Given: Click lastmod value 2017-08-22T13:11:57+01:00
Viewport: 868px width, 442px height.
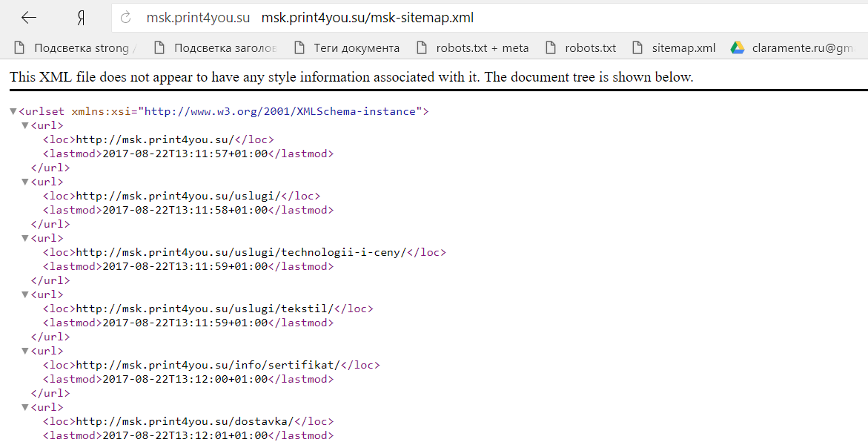Looking at the screenshot, I should tap(185, 154).
